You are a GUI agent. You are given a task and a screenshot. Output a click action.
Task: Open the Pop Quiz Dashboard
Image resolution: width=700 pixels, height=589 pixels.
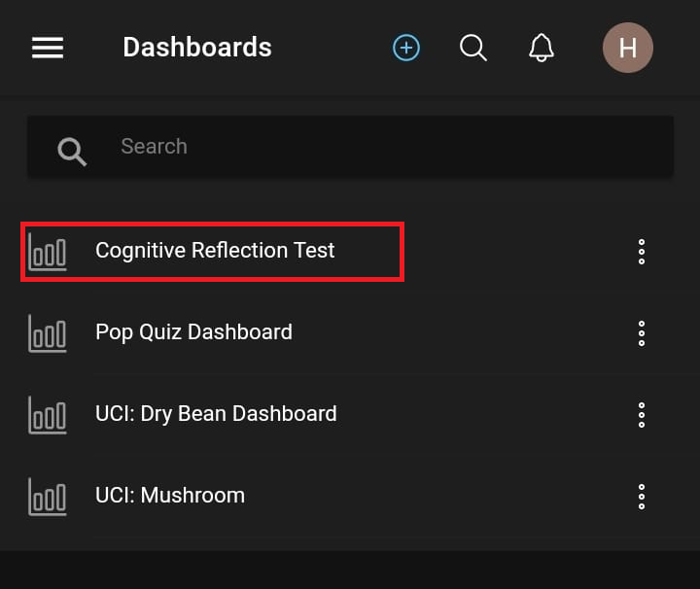[x=193, y=332]
